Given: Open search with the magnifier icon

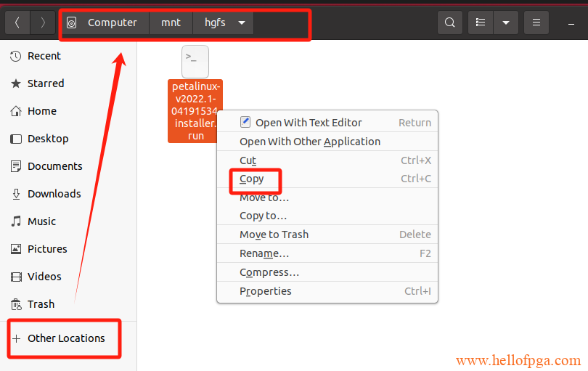Looking at the screenshot, I should tap(449, 23).
